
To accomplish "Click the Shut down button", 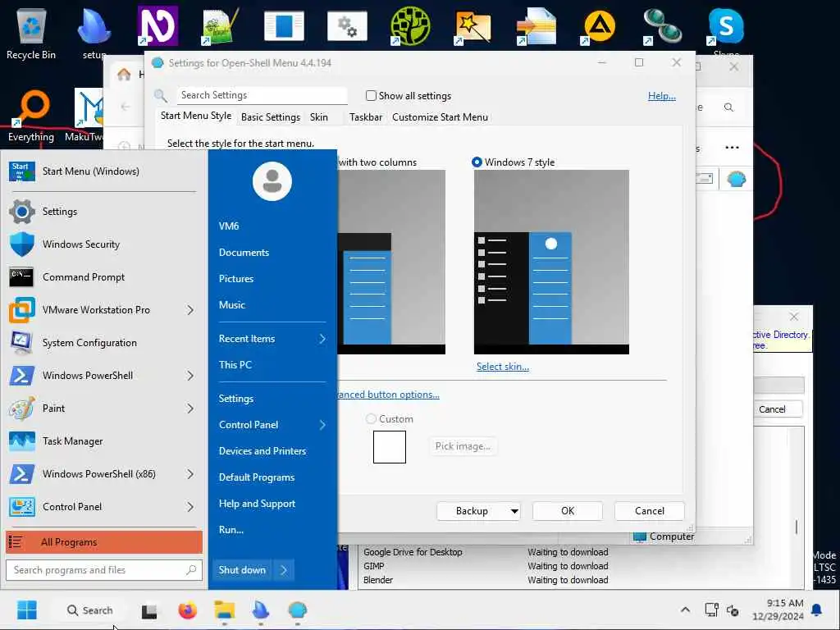I will (242, 570).
